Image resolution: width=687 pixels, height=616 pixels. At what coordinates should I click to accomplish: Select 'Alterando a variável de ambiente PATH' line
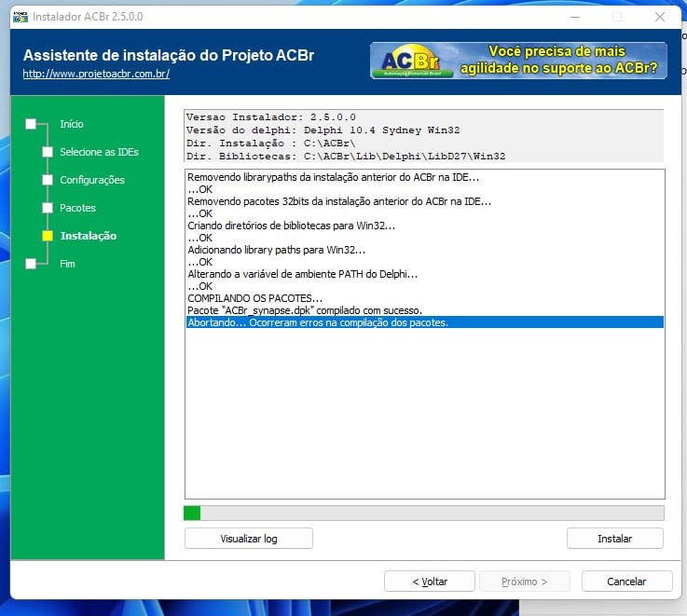tap(424, 274)
